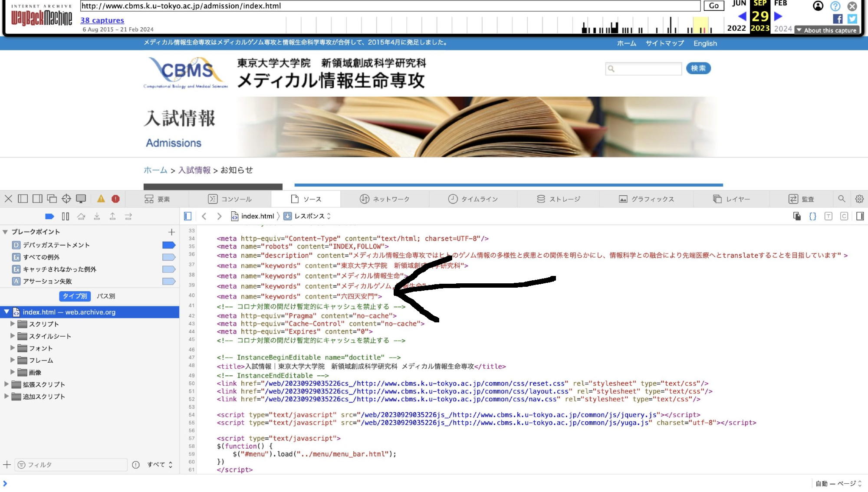Toggle デバッガステートメント breakpoint

pos(169,245)
